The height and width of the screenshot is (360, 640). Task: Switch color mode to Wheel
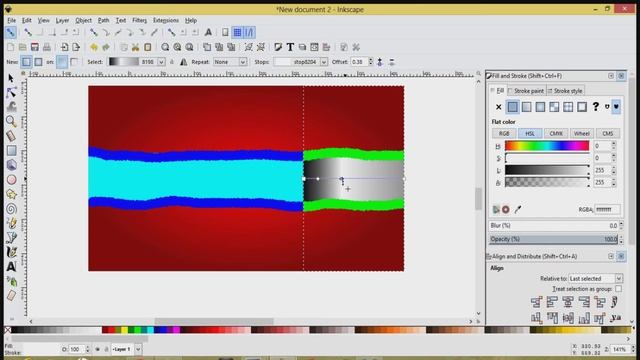pyautogui.click(x=582, y=133)
